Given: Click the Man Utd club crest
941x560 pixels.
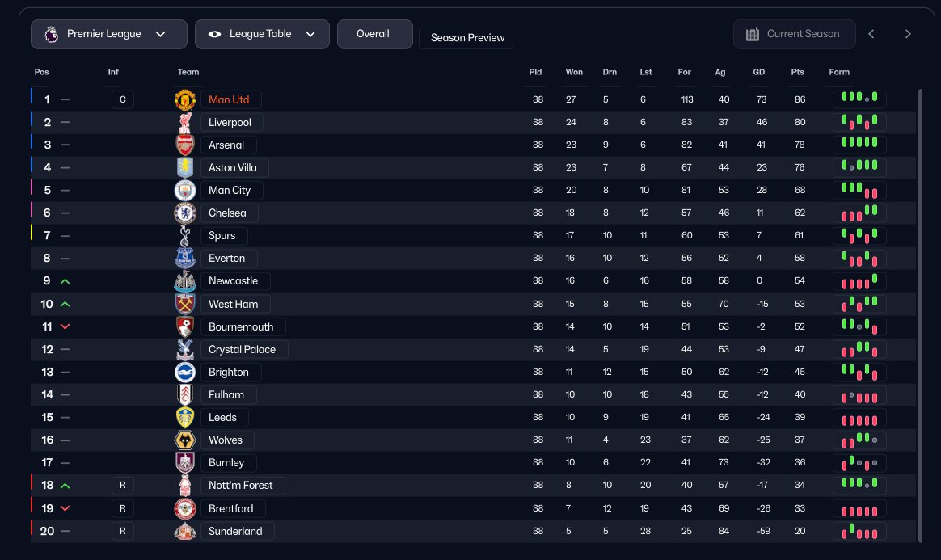Looking at the screenshot, I should [185, 99].
